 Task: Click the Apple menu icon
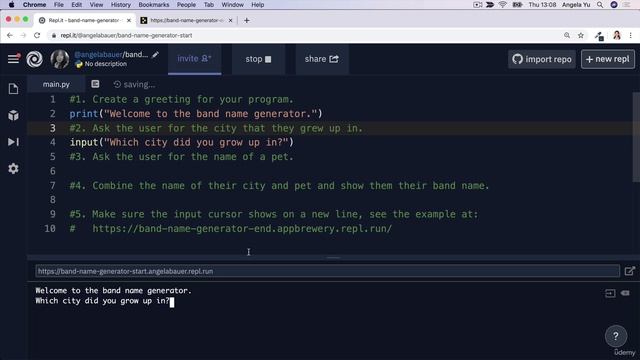[11, 5]
